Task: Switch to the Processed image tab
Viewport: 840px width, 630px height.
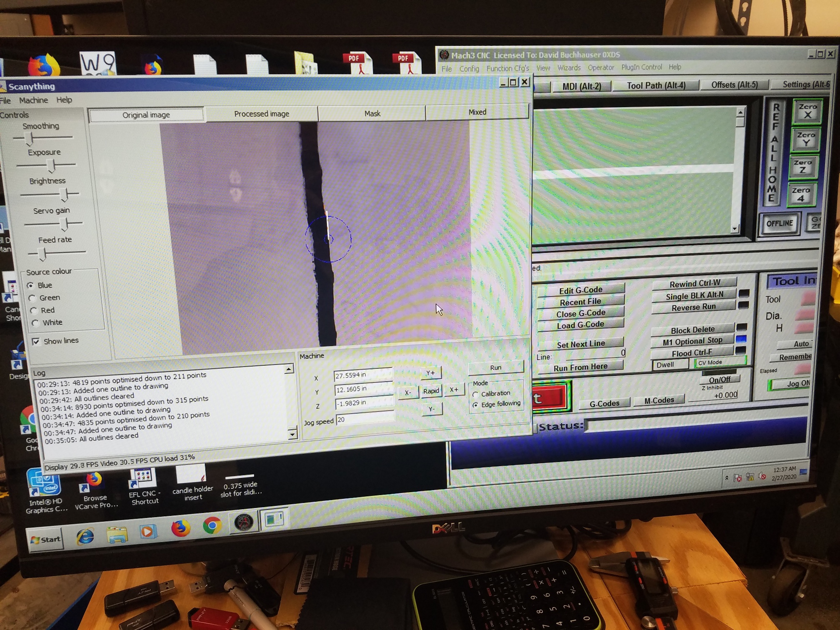Action: coord(261,114)
